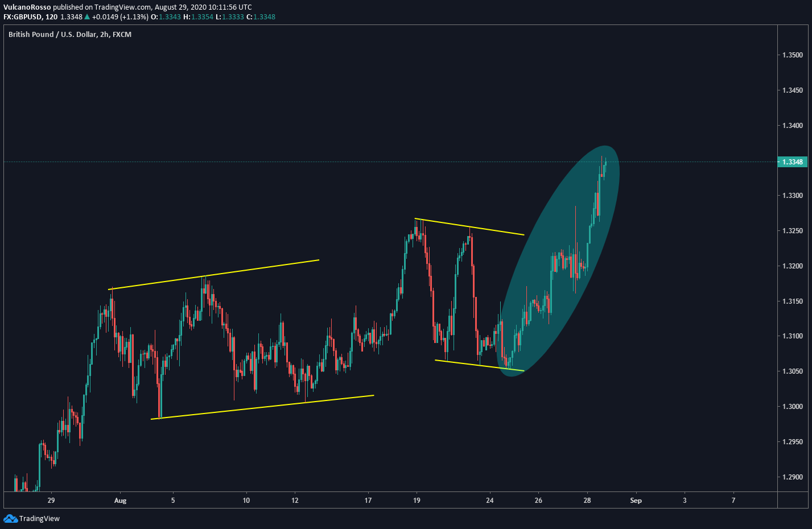The image size is (812, 529).
Task: Click the Sep label on the time axis
Action: tap(636, 501)
